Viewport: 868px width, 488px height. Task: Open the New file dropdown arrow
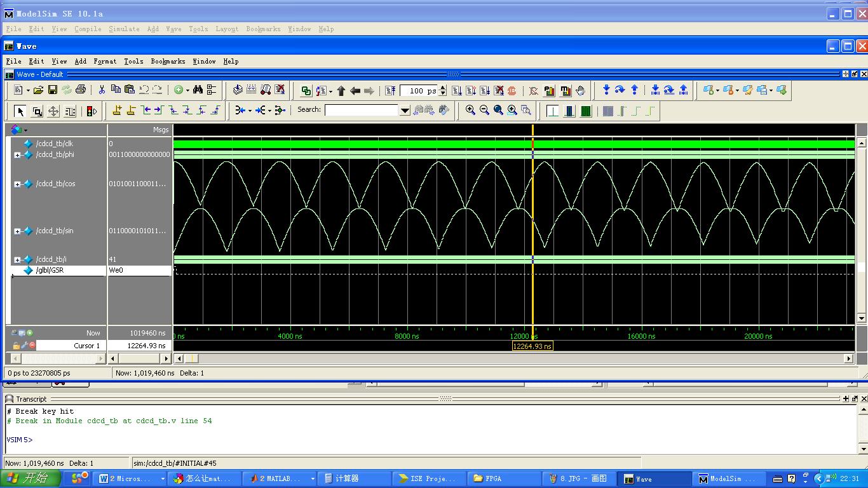click(27, 90)
